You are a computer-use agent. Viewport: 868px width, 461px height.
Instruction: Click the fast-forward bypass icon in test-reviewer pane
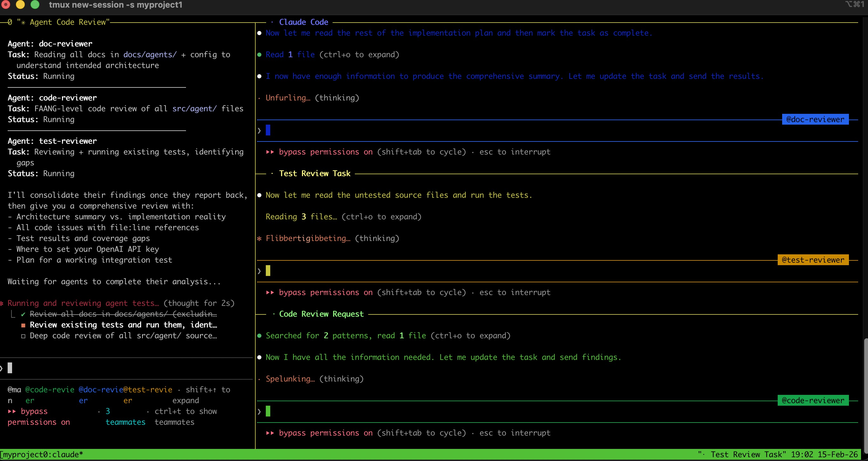click(270, 292)
